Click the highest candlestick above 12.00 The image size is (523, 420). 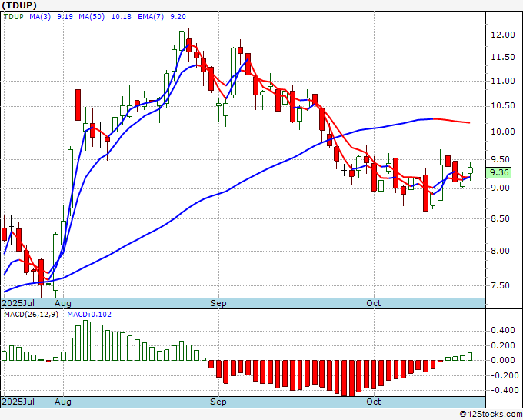pos(182,40)
